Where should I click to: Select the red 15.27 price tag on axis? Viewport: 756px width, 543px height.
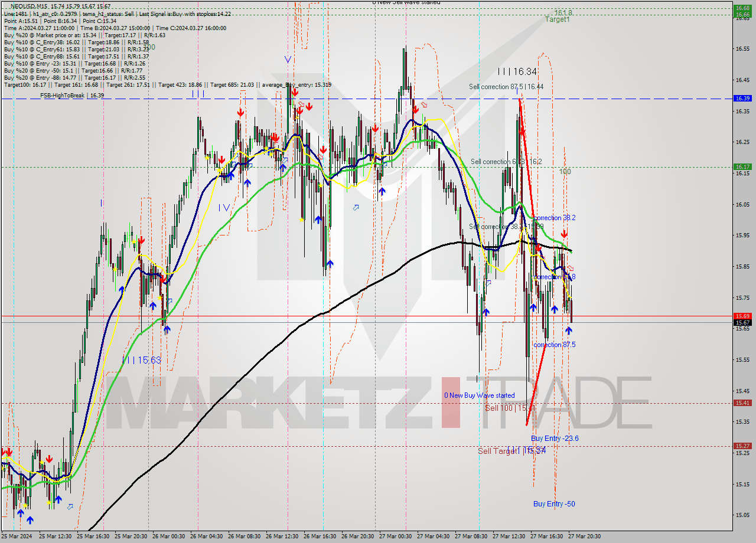pos(742,446)
